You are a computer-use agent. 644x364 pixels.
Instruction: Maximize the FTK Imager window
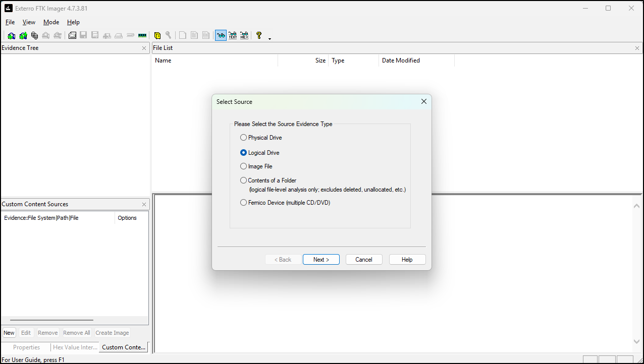point(608,8)
